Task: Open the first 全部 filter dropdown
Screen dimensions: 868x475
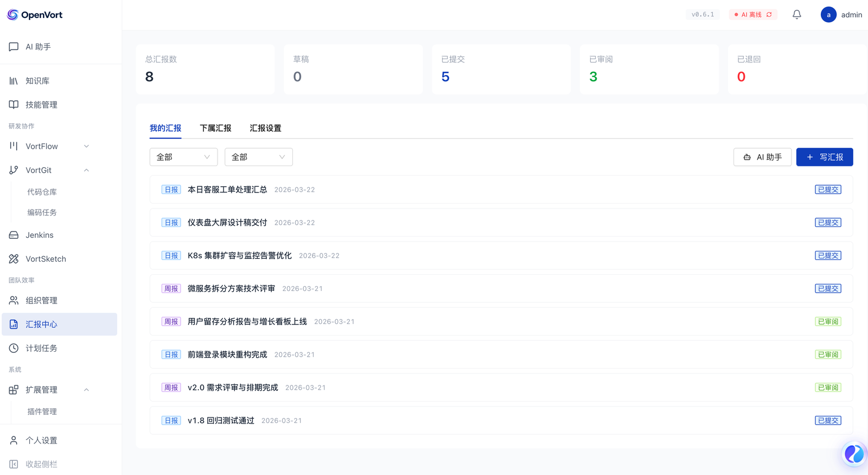Action: pyautogui.click(x=183, y=157)
